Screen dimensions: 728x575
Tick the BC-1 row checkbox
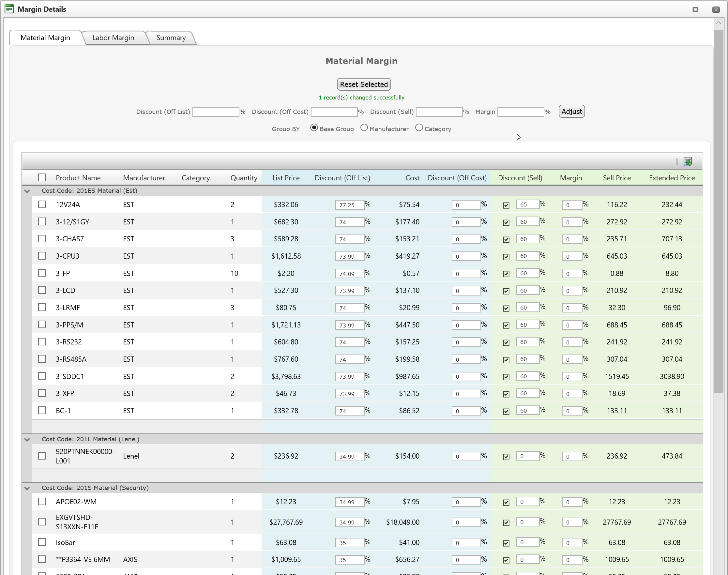pos(42,410)
